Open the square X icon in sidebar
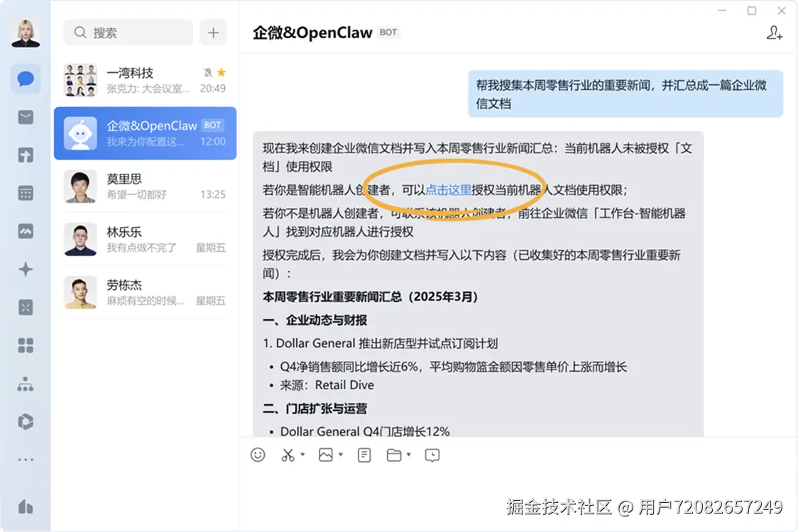This screenshot has height=532, width=798. [x=26, y=307]
